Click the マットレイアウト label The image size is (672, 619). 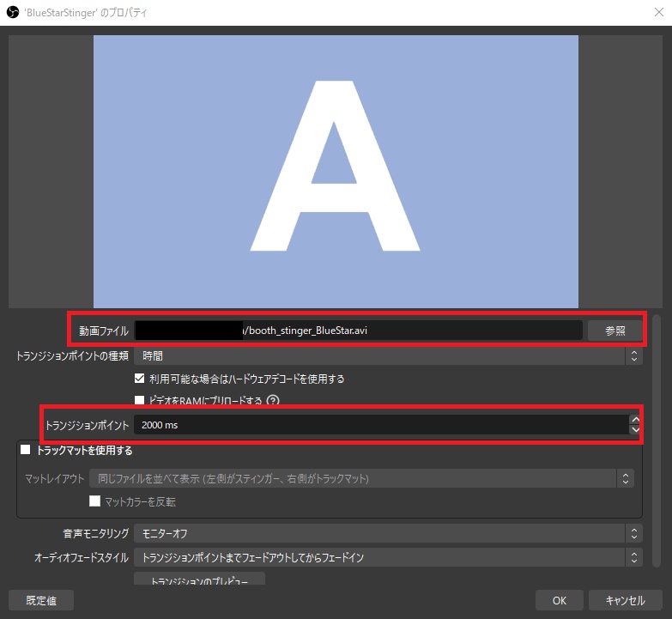(x=54, y=478)
